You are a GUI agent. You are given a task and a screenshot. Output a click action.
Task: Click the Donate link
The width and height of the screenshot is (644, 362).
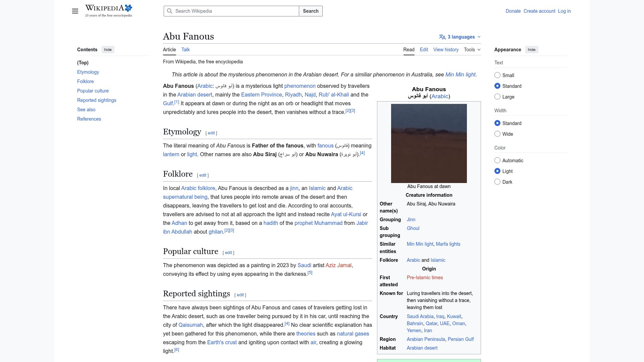tap(513, 11)
